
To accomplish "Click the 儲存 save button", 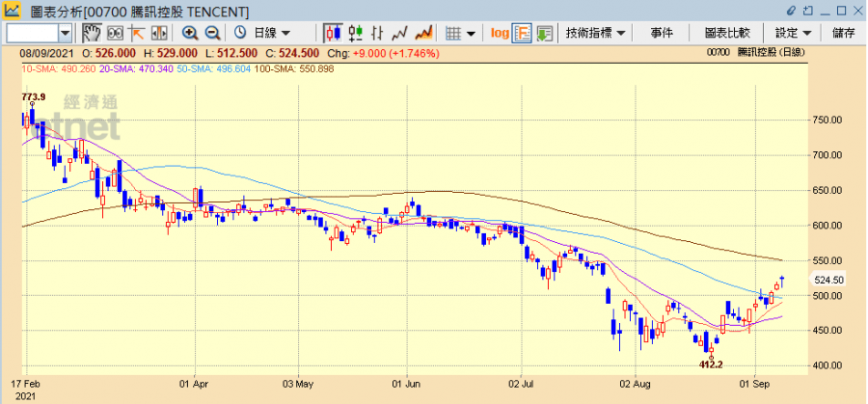I will coord(843,33).
